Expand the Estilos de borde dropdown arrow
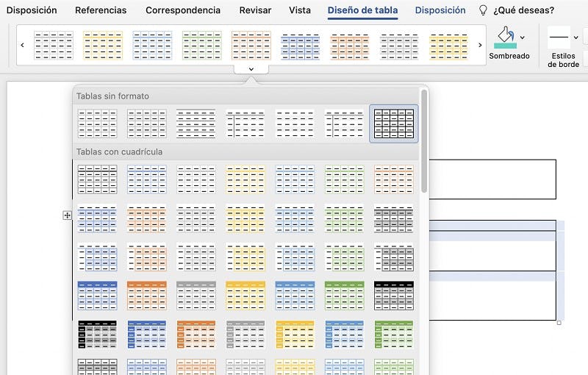Image resolution: width=588 pixels, height=375 pixels. [x=576, y=37]
